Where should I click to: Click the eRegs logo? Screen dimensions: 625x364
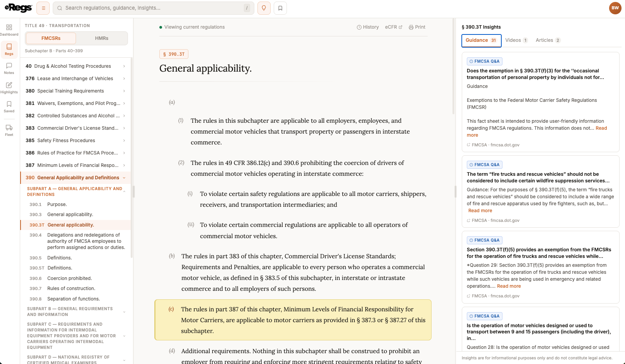point(18,8)
